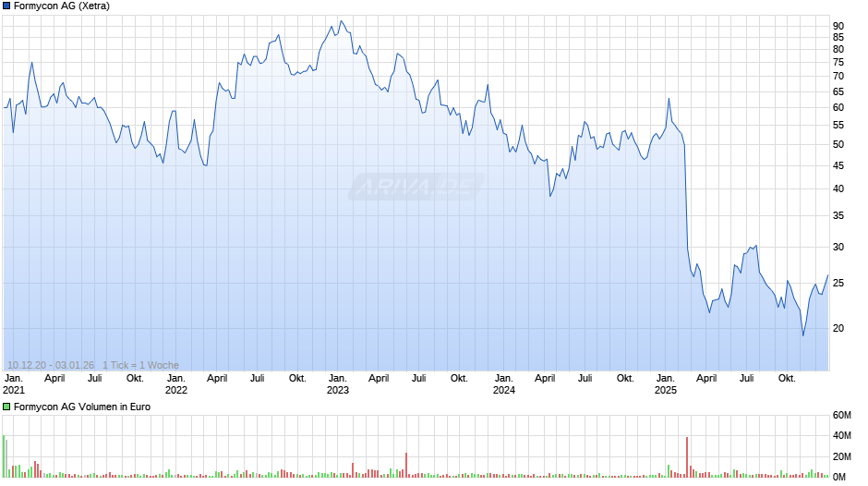Click the price axis label 90
Viewport: 868px width, 486px height.
[x=838, y=26]
